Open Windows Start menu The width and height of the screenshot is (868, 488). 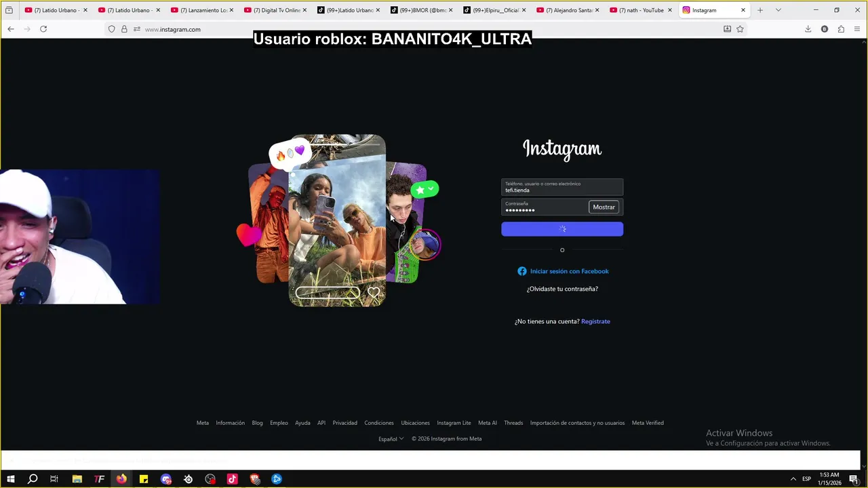point(10,479)
